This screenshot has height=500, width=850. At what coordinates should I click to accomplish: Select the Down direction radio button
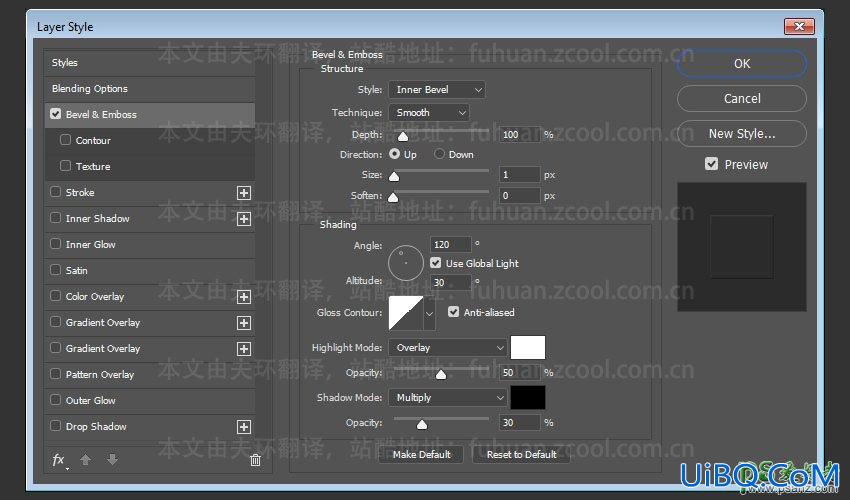point(439,155)
